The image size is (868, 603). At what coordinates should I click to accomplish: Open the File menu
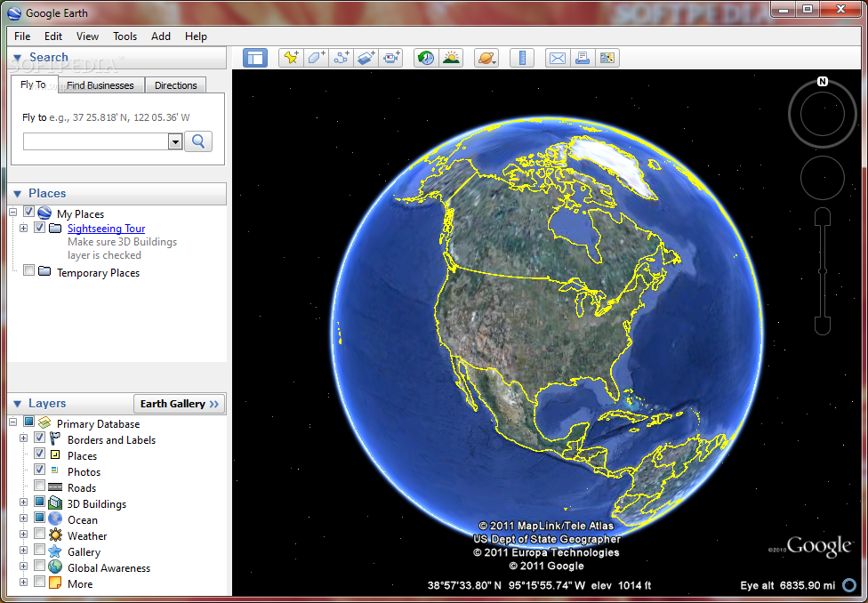click(22, 36)
